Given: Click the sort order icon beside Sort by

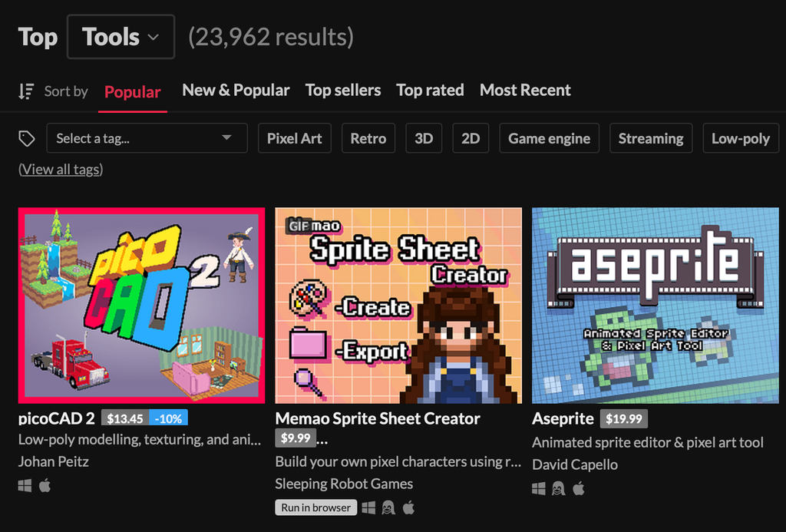Looking at the screenshot, I should [x=25, y=91].
